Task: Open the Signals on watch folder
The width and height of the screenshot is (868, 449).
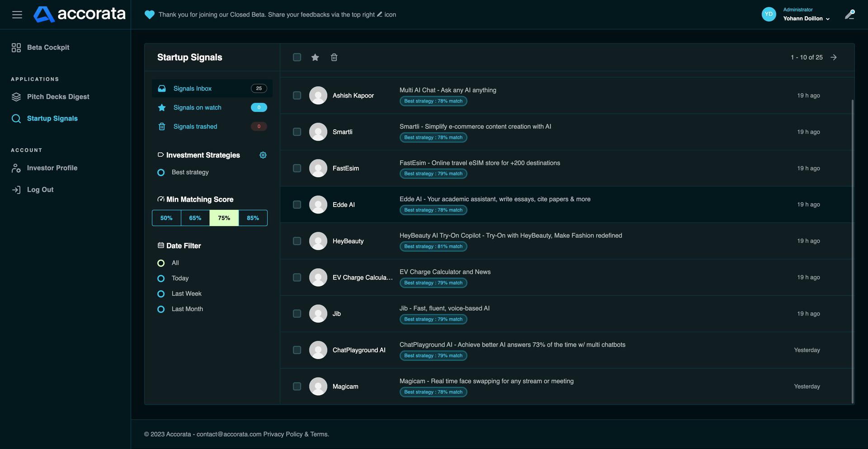Action: (197, 108)
